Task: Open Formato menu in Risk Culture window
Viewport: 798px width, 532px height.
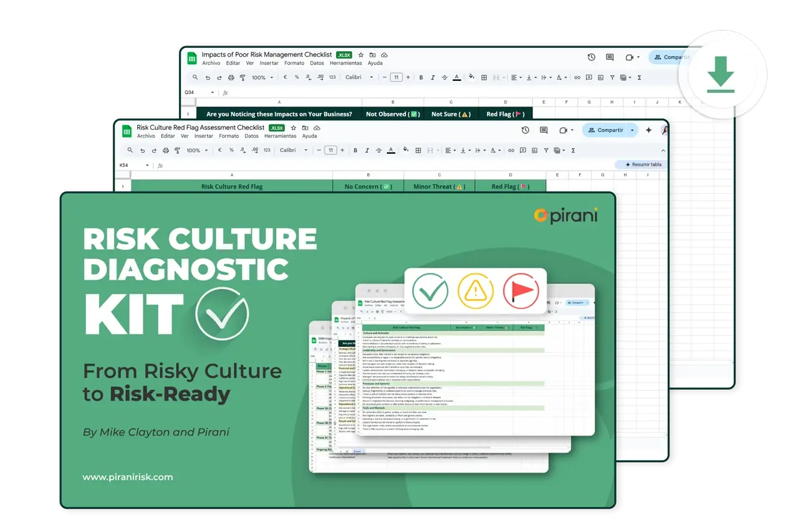Action: [x=229, y=136]
